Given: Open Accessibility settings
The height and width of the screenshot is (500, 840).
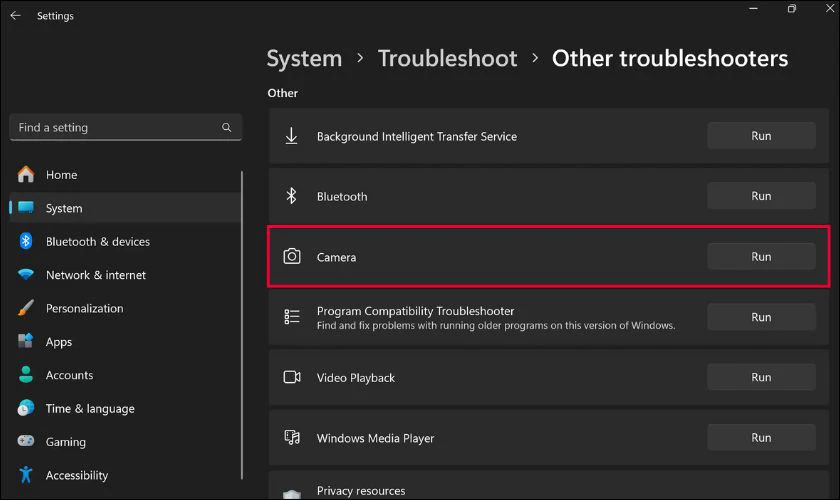Looking at the screenshot, I should [125, 475].
